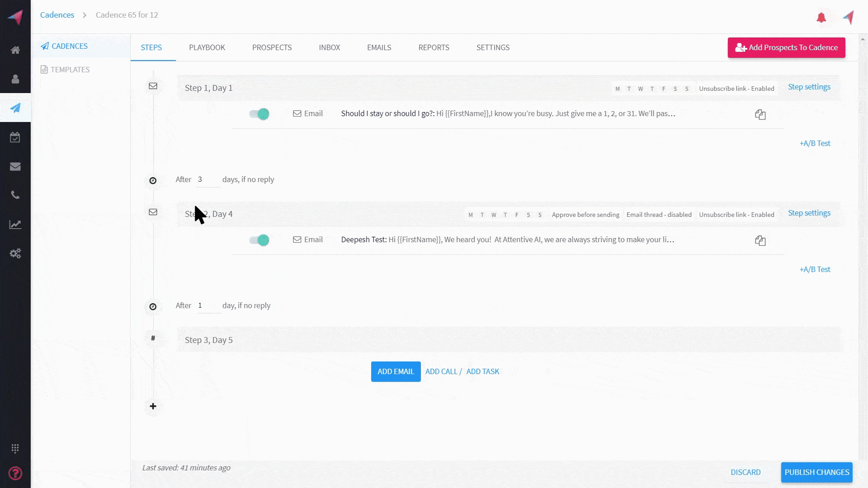Click the red notification bell icon
Viewport: 868px width, 488px height.
[821, 18]
